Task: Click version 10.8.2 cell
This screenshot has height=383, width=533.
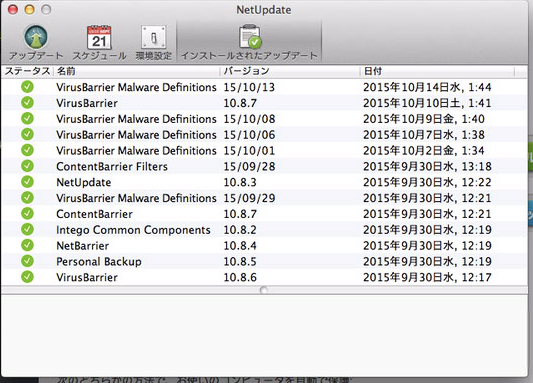Action: click(240, 230)
